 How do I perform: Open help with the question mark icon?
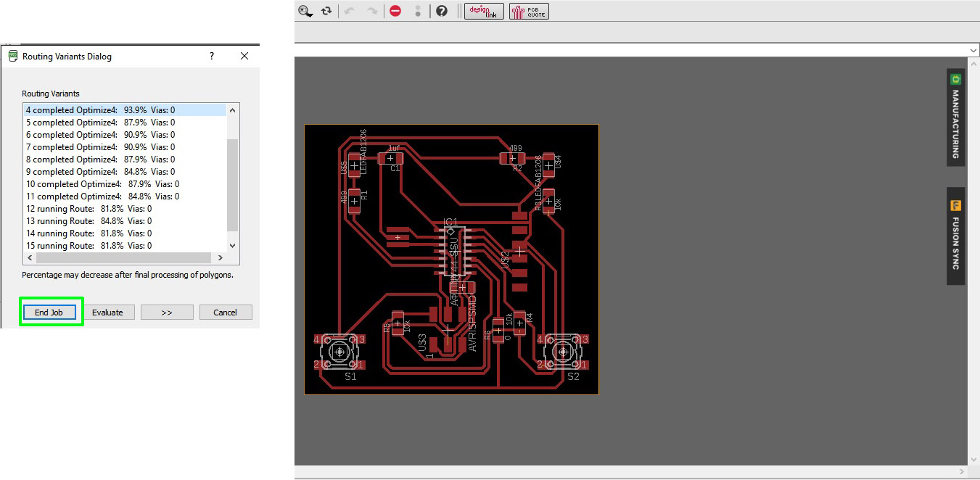click(x=442, y=11)
